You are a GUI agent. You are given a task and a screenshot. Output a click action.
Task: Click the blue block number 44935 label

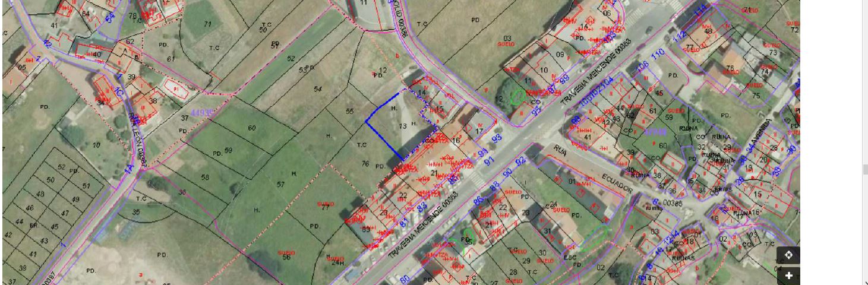click(x=201, y=112)
